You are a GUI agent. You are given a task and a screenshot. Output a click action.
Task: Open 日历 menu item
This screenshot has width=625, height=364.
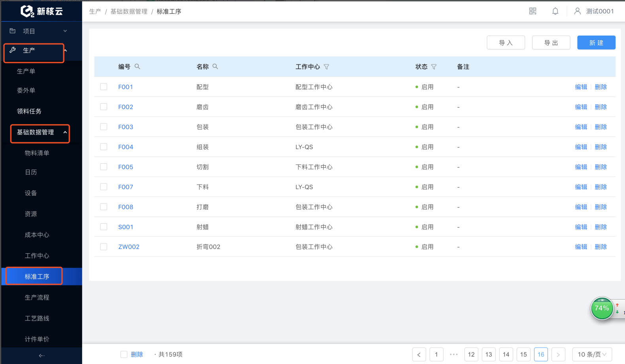(31, 172)
